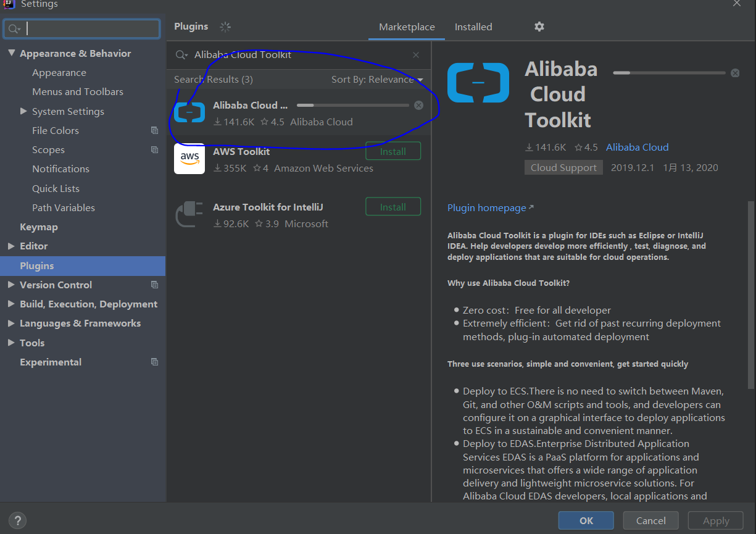Click the OK button
Screen dimensions: 756x534
coord(586,520)
